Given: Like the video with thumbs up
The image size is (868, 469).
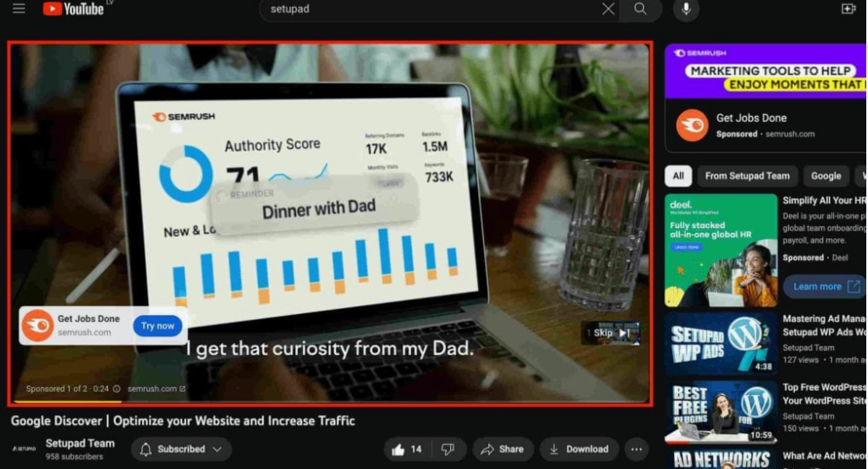Looking at the screenshot, I should click(x=407, y=449).
